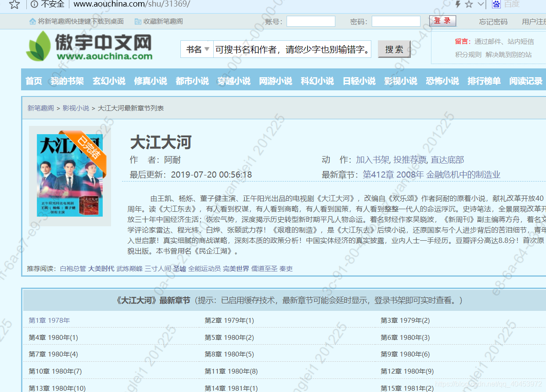
Task: Click recommended book 全能运动员
Action: (x=205, y=268)
